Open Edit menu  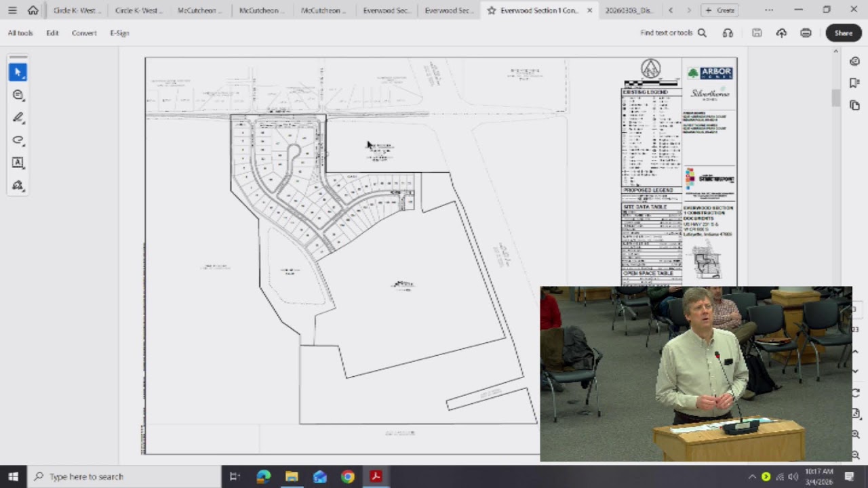pyautogui.click(x=52, y=33)
